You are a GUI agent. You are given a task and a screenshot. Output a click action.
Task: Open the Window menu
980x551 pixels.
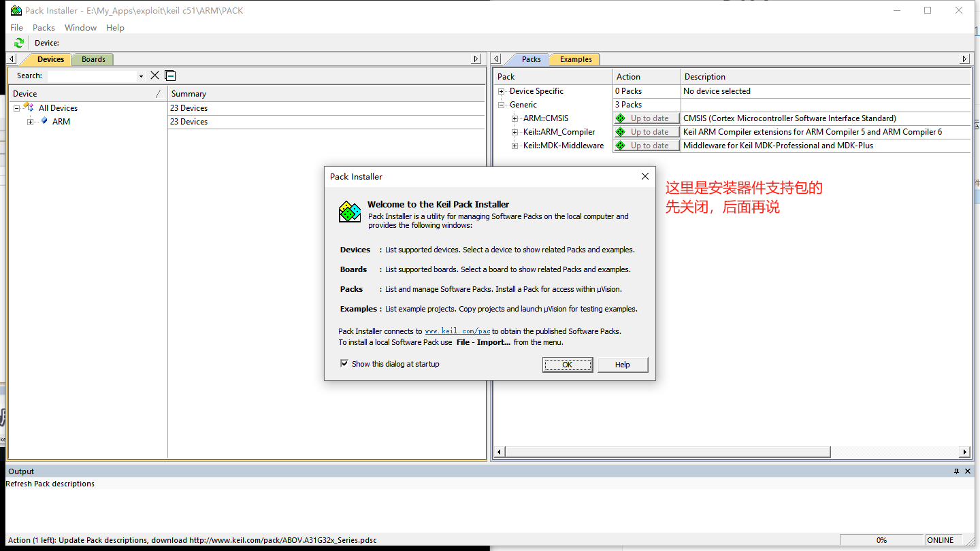click(80, 27)
